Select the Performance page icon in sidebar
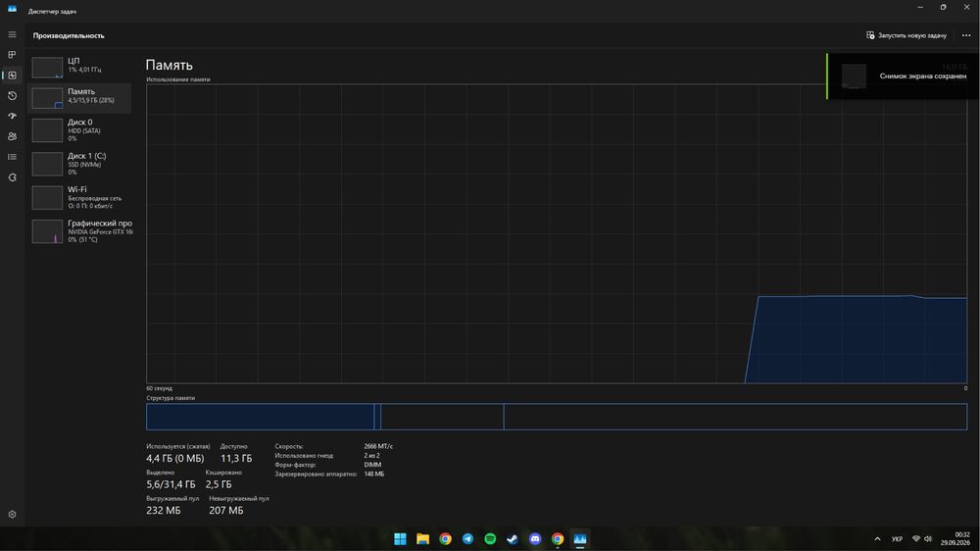Image resolution: width=980 pixels, height=551 pixels. (x=12, y=75)
